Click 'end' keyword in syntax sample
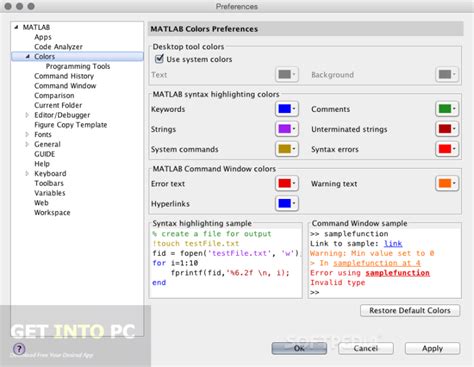Screen dimensions: 474x367 click(159, 283)
